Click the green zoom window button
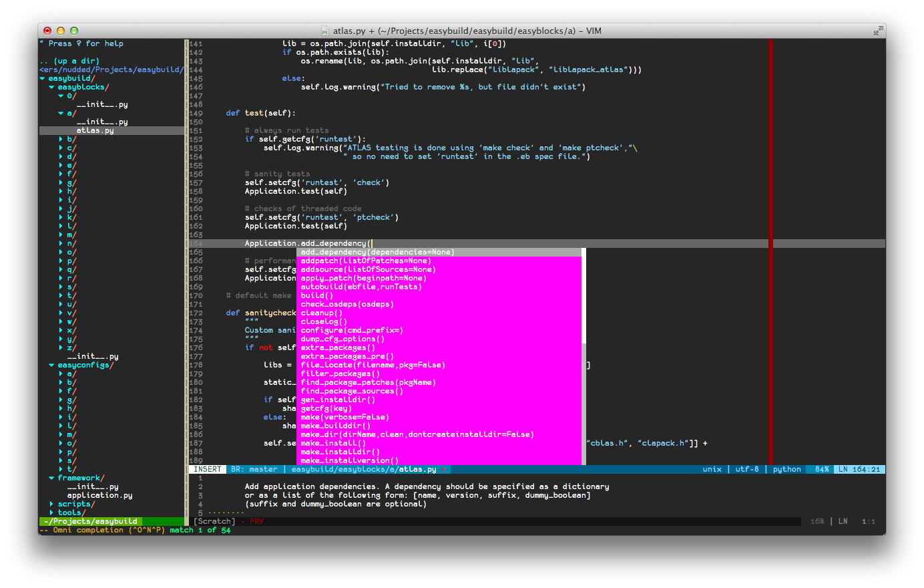Viewport: 924px width, 588px height. (74, 31)
